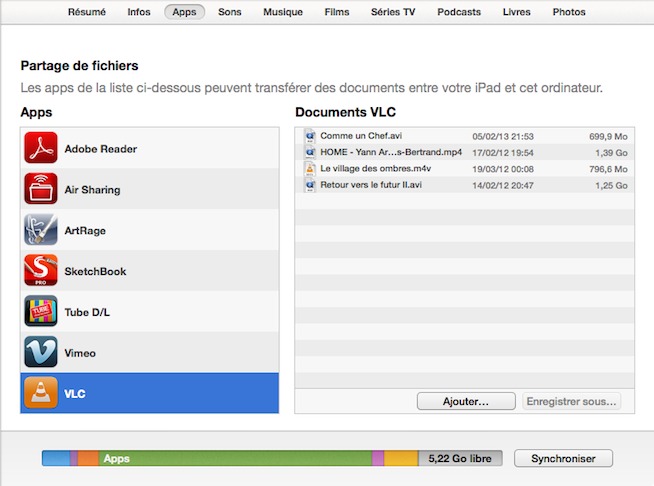654x486 pixels.
Task: Click the 796,6 Mo file size
Action: click(608, 169)
